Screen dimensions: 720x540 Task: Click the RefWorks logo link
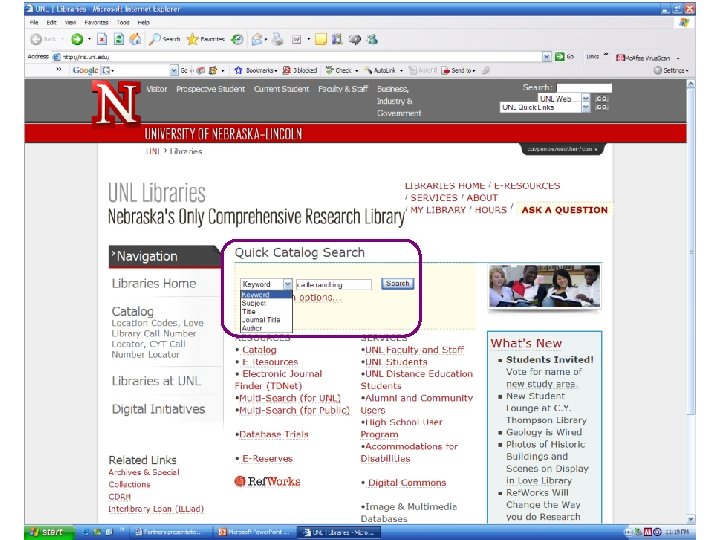coord(267,481)
